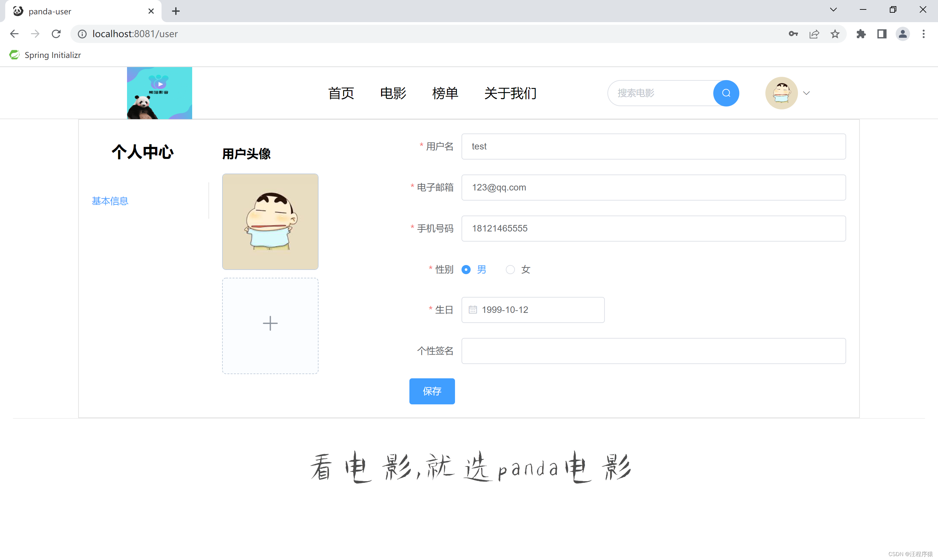
Task: Click the 保存 save button
Action: 432,391
